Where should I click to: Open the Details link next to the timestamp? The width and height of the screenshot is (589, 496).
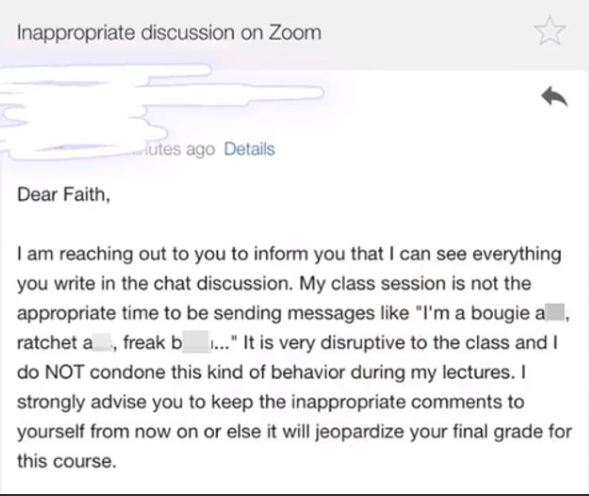(249, 149)
